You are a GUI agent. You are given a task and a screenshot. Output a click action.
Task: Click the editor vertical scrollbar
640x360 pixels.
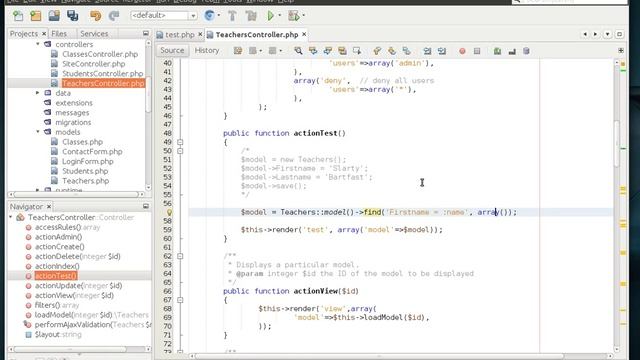[616, 144]
